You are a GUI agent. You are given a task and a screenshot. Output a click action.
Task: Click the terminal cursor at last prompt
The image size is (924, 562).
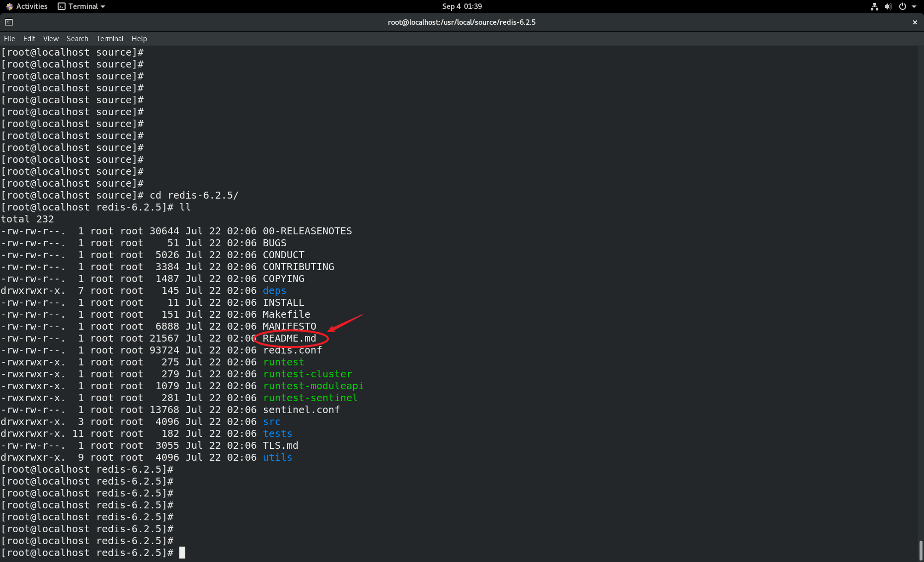tap(182, 553)
